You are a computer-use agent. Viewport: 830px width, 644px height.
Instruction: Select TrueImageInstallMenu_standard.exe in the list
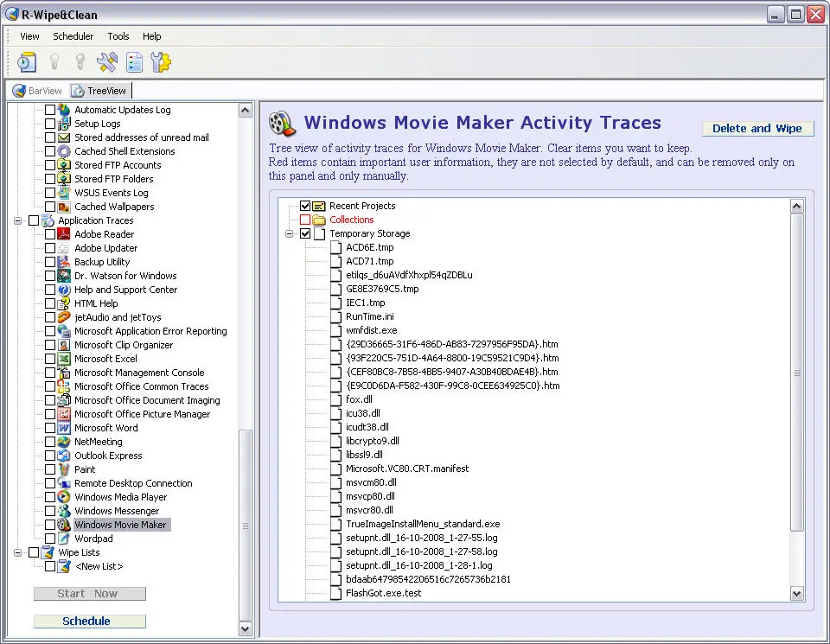click(423, 524)
